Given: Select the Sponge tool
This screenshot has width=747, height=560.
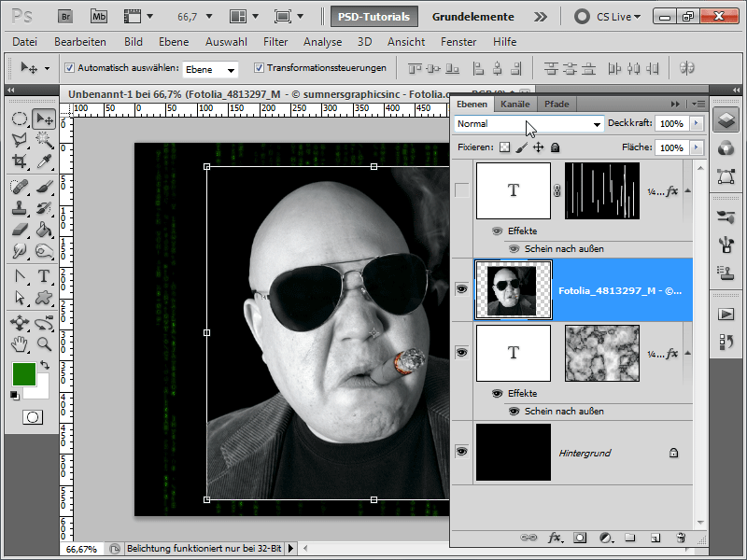Looking at the screenshot, I should pos(44,250).
